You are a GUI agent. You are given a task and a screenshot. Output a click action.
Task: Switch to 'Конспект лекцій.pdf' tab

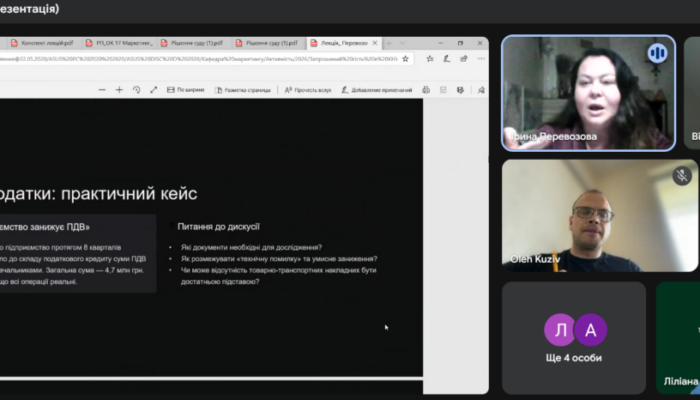pyautogui.click(x=43, y=43)
